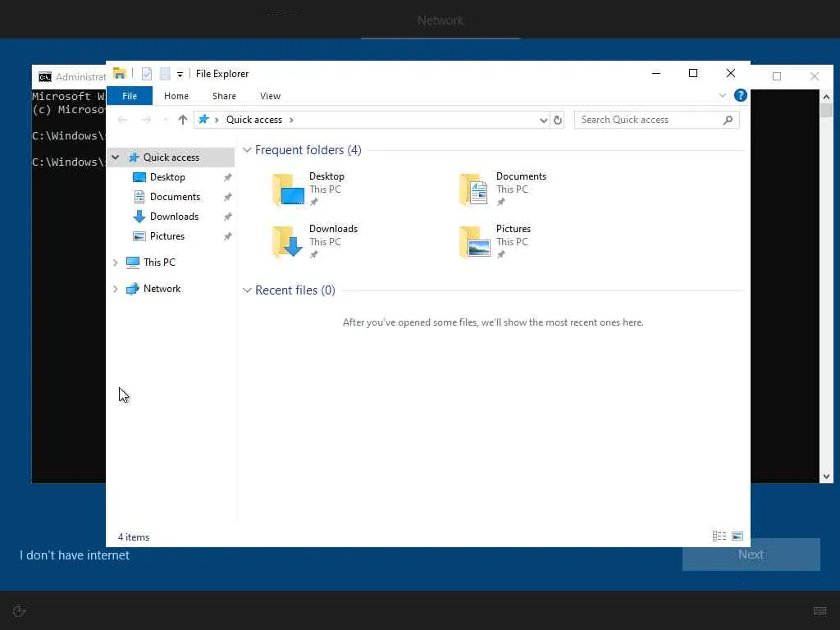The width and height of the screenshot is (840, 630).
Task: Select Pictures in navigation pane
Action: point(167,236)
